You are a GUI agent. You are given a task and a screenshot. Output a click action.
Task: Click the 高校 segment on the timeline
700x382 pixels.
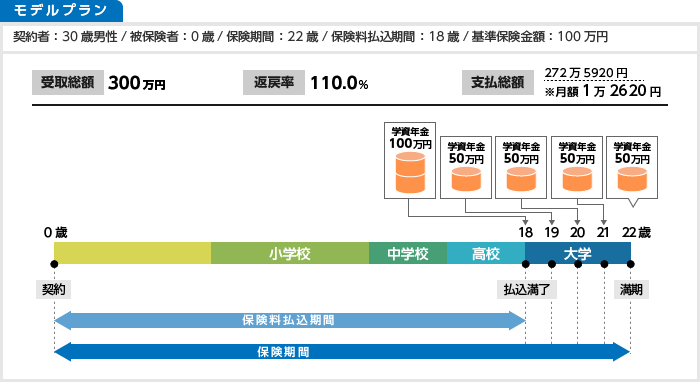pos(486,253)
